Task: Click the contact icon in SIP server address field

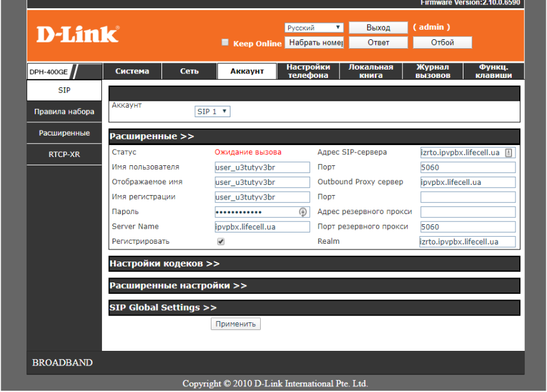Action: tap(508, 153)
